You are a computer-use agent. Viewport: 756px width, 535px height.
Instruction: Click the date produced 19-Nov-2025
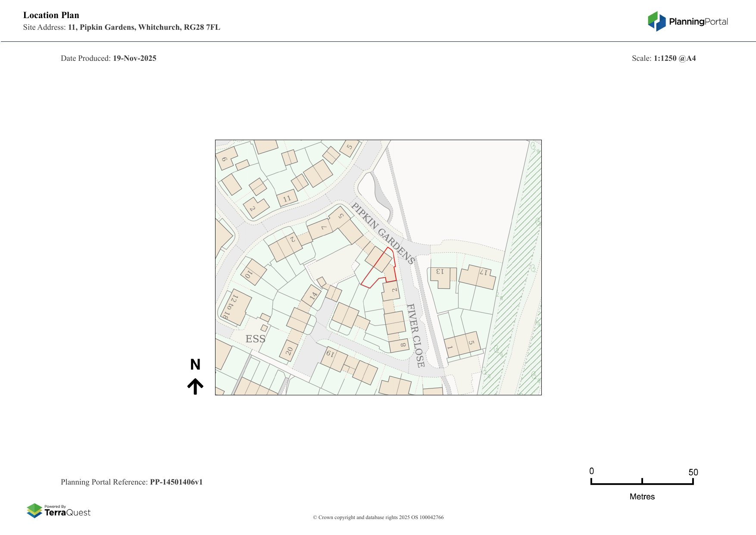[134, 58]
